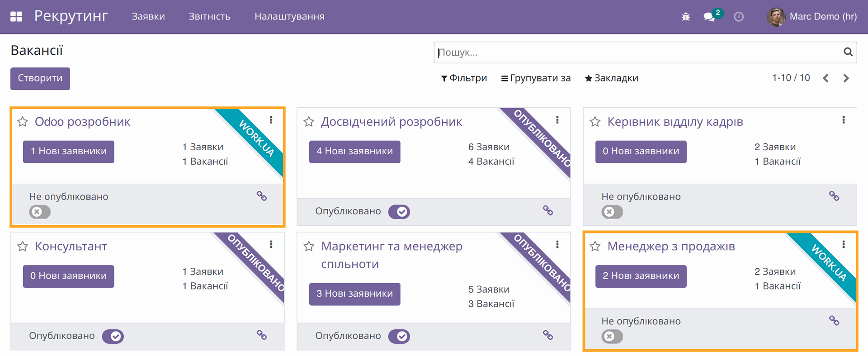Click Marc Demo user avatar

pos(776,17)
